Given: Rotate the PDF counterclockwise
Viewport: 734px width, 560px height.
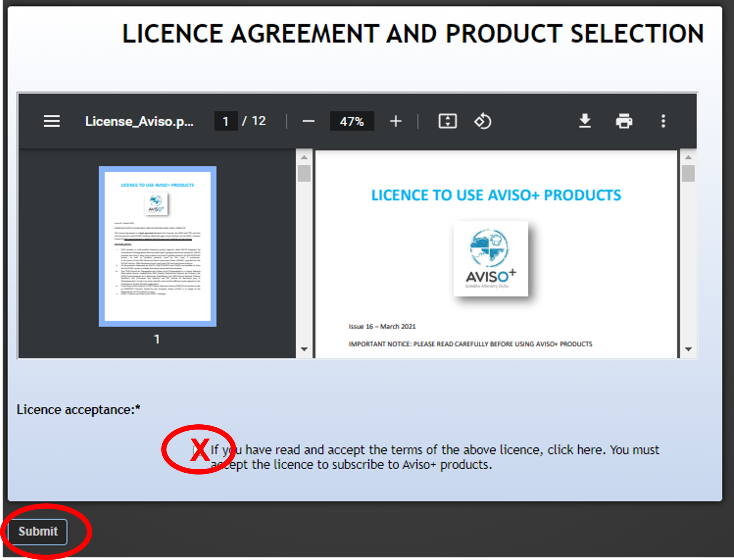Looking at the screenshot, I should click(483, 121).
